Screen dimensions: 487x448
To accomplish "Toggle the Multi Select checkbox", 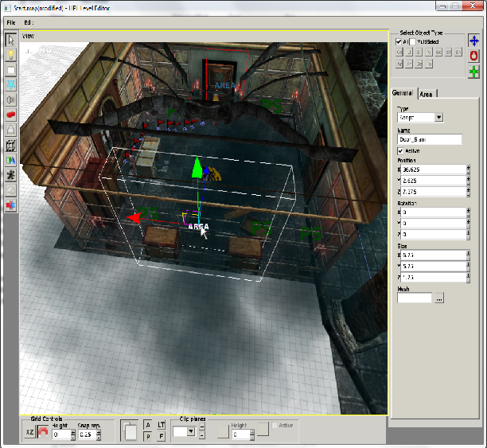I will (x=414, y=41).
